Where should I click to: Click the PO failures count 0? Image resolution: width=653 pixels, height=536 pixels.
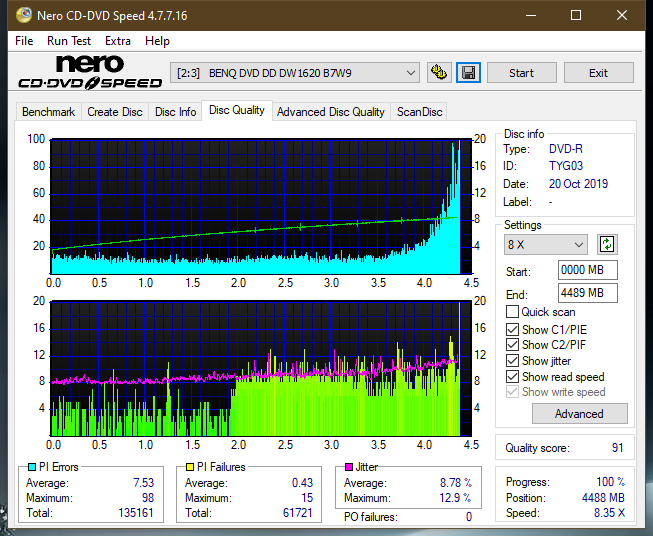469,517
